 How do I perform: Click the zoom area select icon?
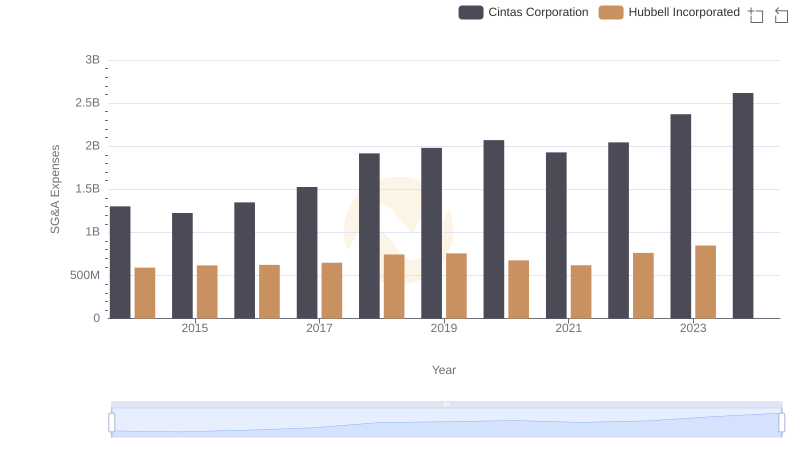click(x=756, y=15)
